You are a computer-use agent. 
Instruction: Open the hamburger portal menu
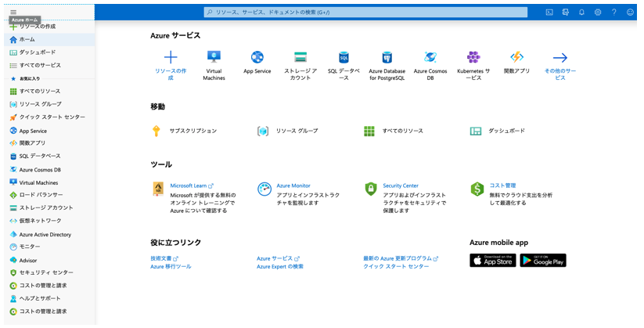13,13
